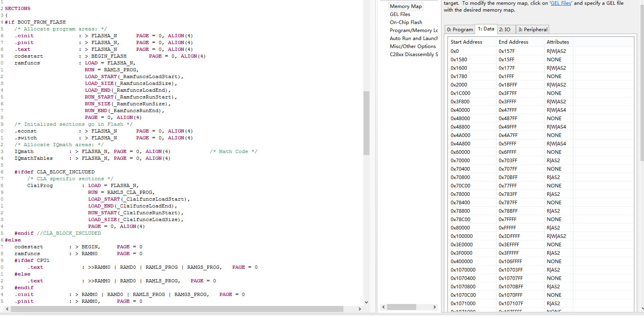The width and height of the screenshot is (644, 316).
Task: Click the 'Cla1Prog' section name in the code
Action: 40,186
